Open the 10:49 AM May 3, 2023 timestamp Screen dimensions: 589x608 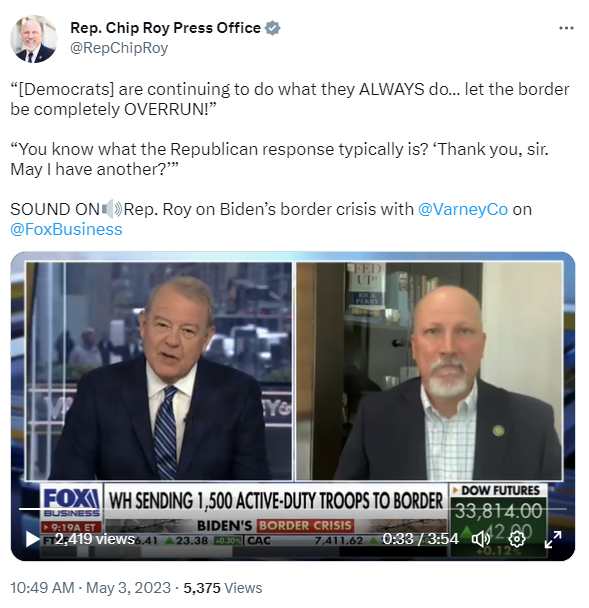pos(90,587)
